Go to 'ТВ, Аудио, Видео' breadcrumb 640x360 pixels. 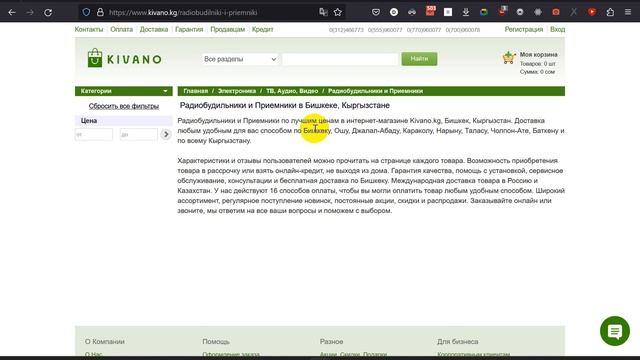coord(292,91)
